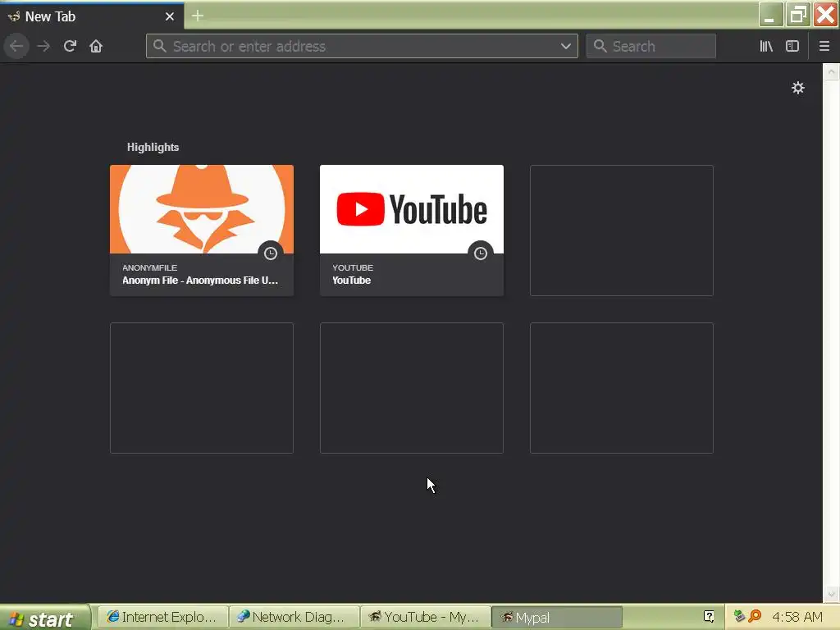
Task: Select the New Tab tab
Action: (x=92, y=16)
